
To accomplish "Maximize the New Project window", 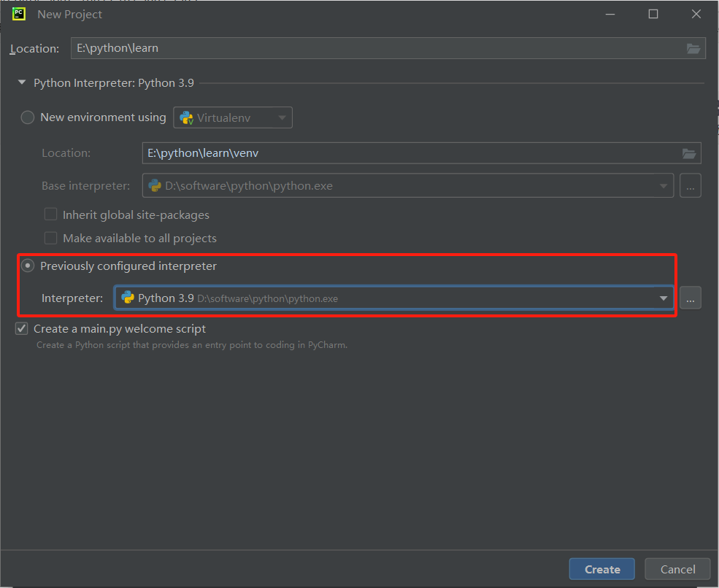I will (653, 14).
